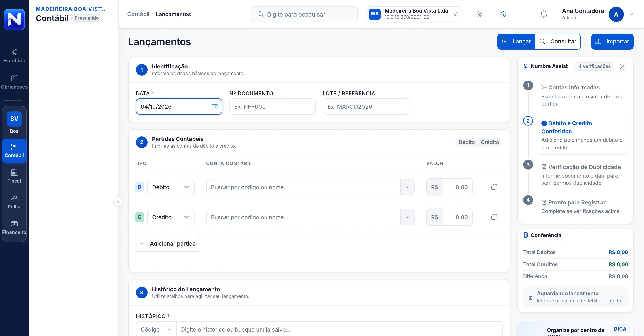Click the Crédito row value field

click(458, 217)
